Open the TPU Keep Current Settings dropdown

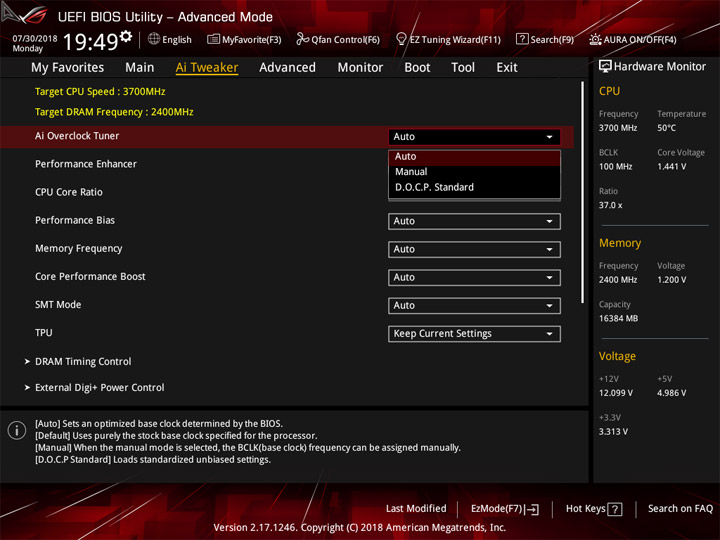pos(474,334)
